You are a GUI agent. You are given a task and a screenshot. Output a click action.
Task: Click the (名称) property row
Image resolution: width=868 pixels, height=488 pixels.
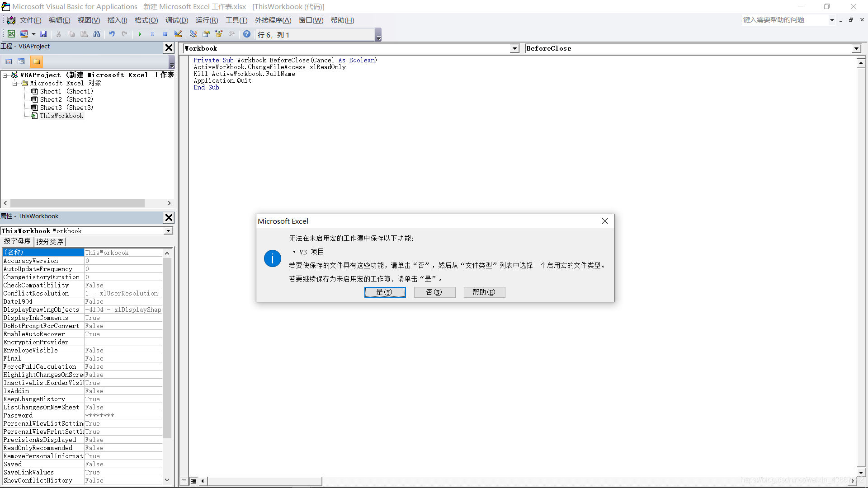click(82, 253)
